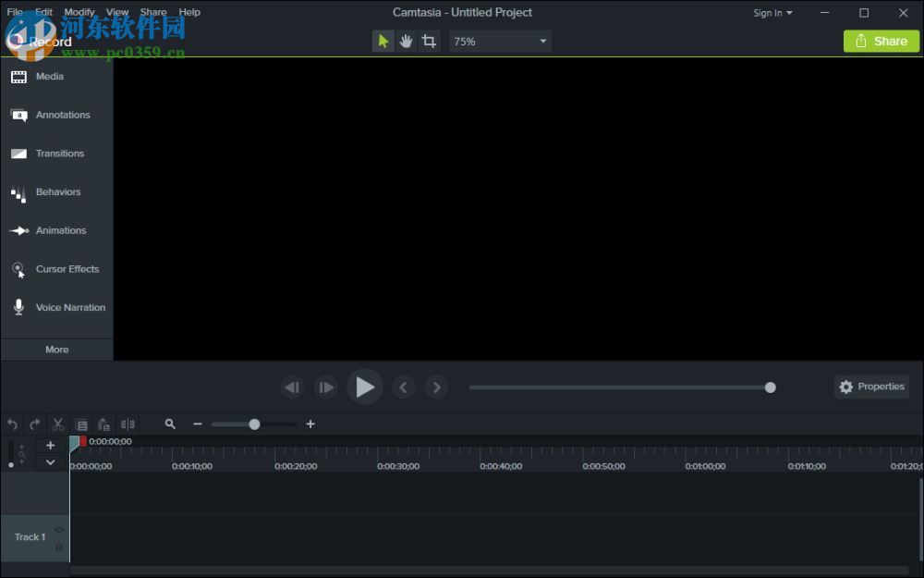Activate the Pan hand tool

tap(406, 42)
